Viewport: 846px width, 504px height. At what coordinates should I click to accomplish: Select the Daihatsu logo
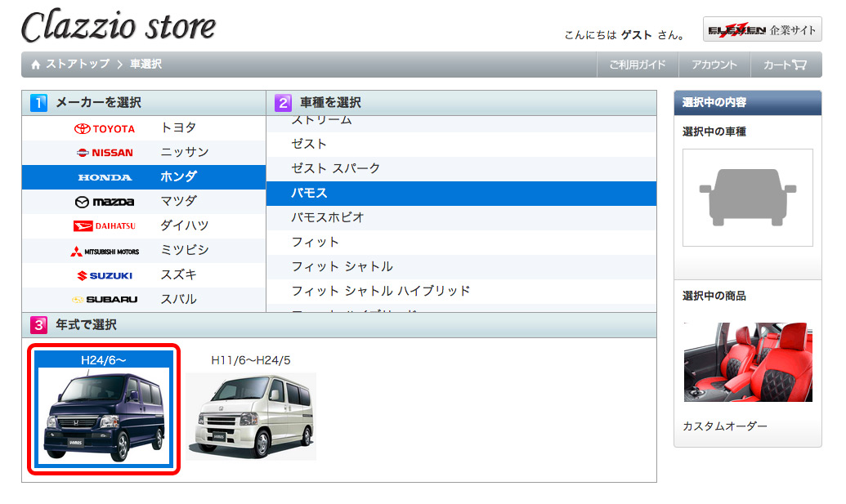[105, 226]
